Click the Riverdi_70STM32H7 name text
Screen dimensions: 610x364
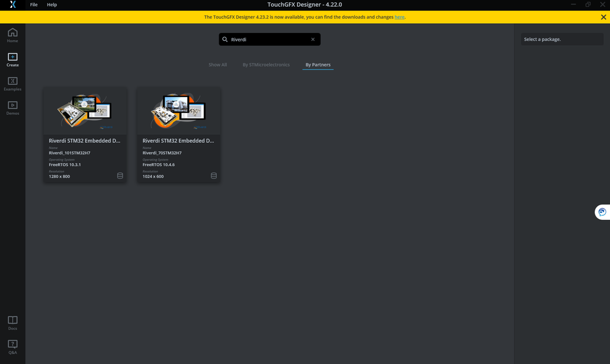[x=162, y=153]
